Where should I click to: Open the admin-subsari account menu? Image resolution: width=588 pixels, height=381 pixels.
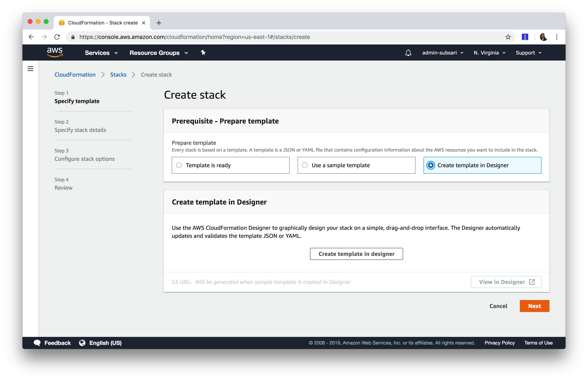pos(442,53)
